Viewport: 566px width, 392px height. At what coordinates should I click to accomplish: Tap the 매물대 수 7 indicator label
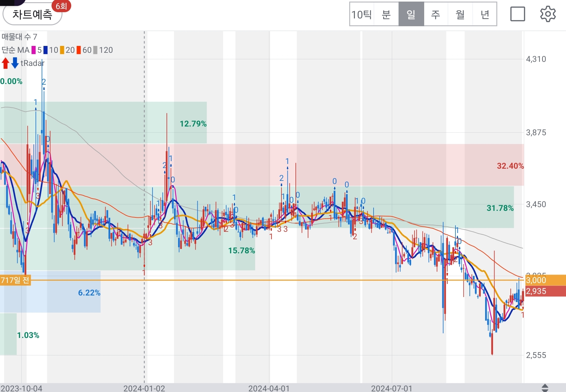(x=19, y=37)
